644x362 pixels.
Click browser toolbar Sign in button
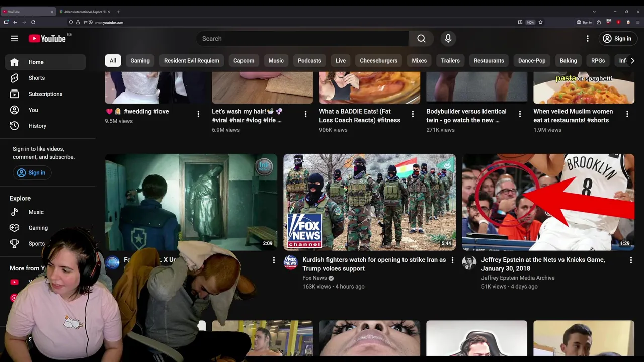(584, 22)
